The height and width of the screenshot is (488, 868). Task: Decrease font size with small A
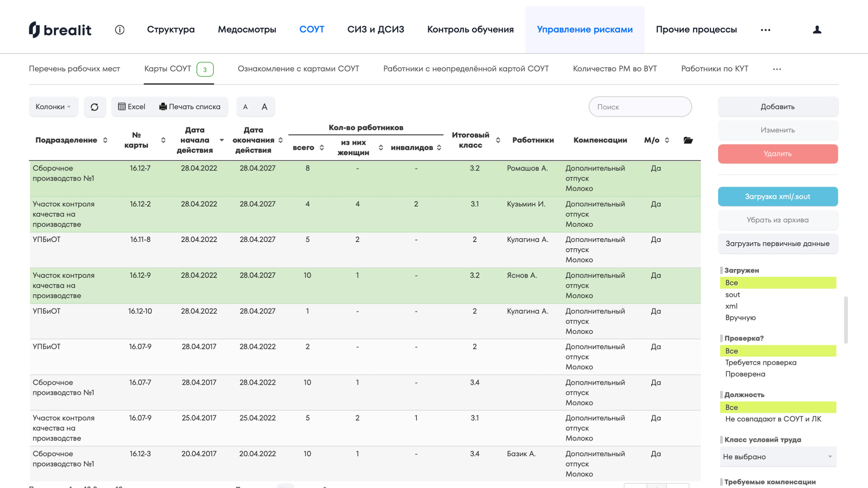[x=245, y=107]
